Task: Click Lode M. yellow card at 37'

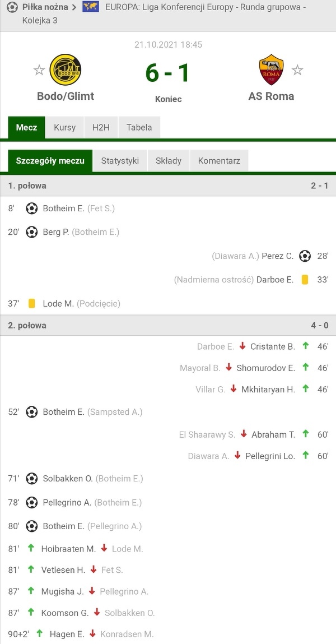Action: point(32,303)
